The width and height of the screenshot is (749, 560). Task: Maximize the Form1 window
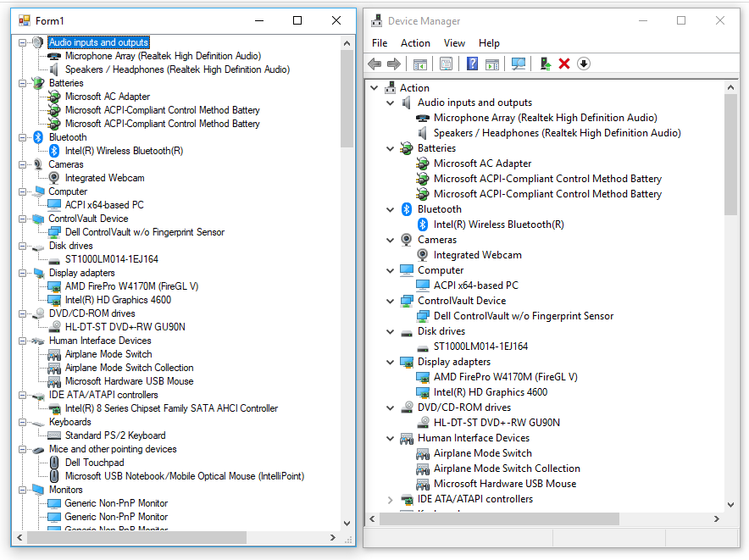tap(297, 20)
